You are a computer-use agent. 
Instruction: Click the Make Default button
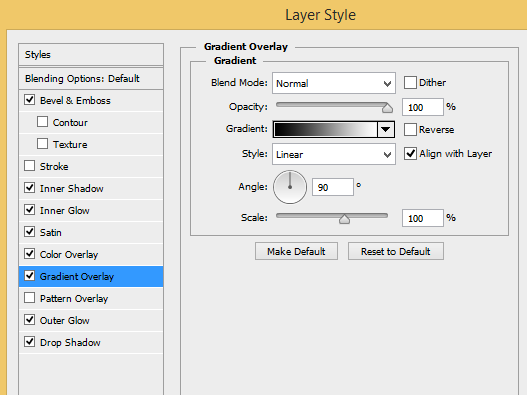[x=296, y=251]
